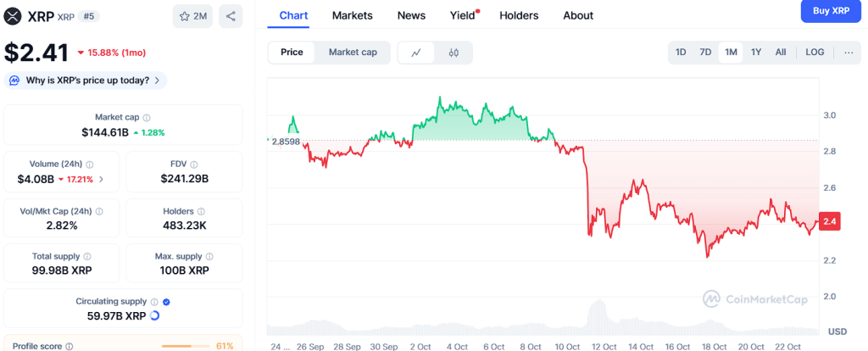Toggle the Market cap view
The width and height of the screenshot is (868, 351).
(353, 53)
